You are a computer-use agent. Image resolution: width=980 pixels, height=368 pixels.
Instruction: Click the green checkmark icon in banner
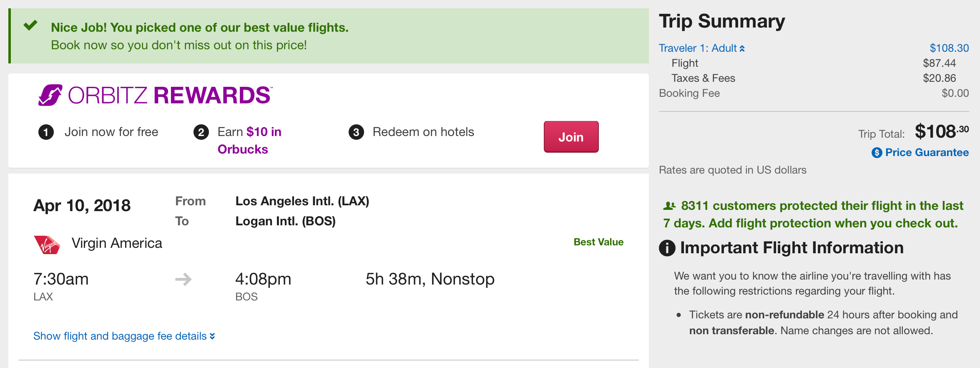(30, 26)
